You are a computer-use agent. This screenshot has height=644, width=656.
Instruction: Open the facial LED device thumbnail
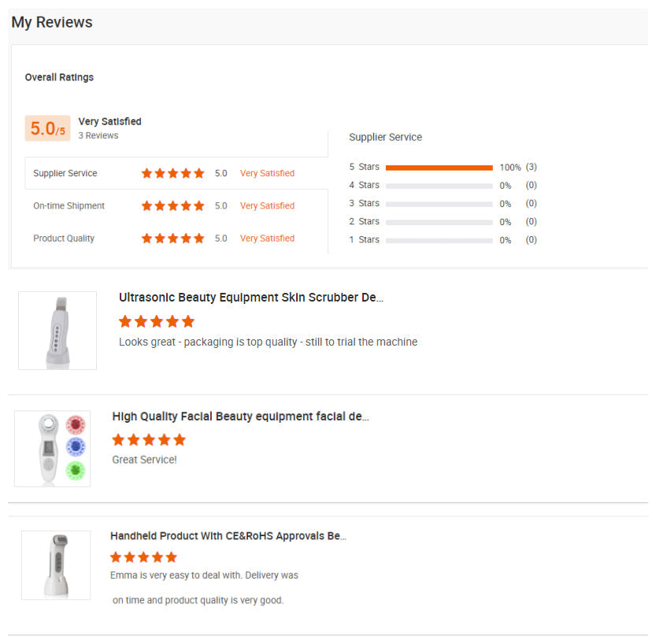coord(52,448)
